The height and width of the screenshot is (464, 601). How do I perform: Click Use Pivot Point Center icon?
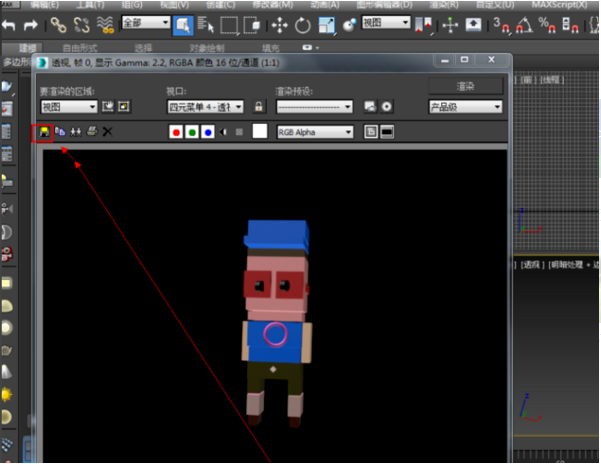(424, 25)
